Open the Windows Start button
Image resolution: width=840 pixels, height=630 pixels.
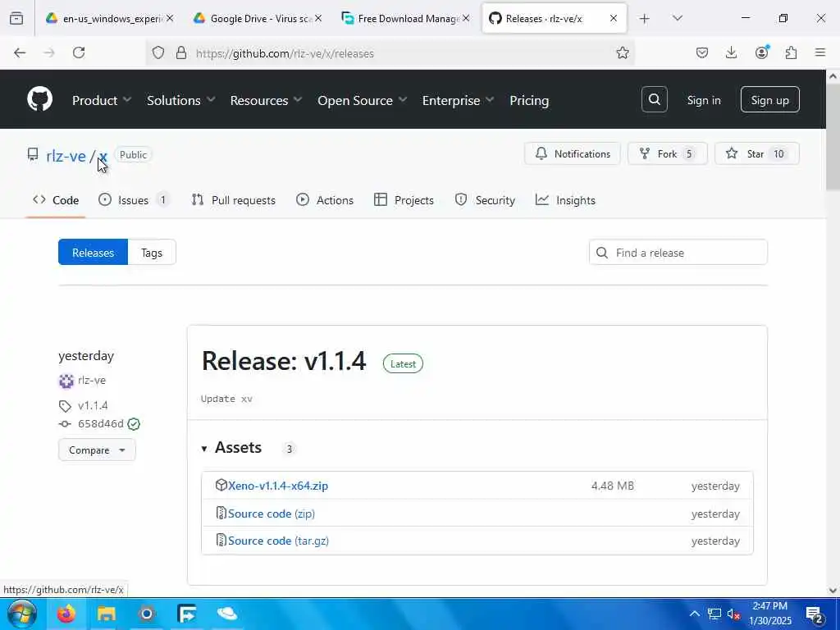(x=22, y=614)
